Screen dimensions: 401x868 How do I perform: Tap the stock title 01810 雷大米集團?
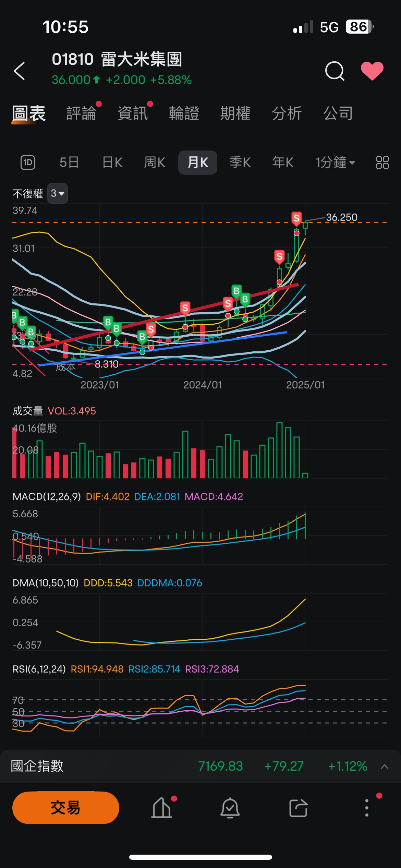(x=117, y=59)
